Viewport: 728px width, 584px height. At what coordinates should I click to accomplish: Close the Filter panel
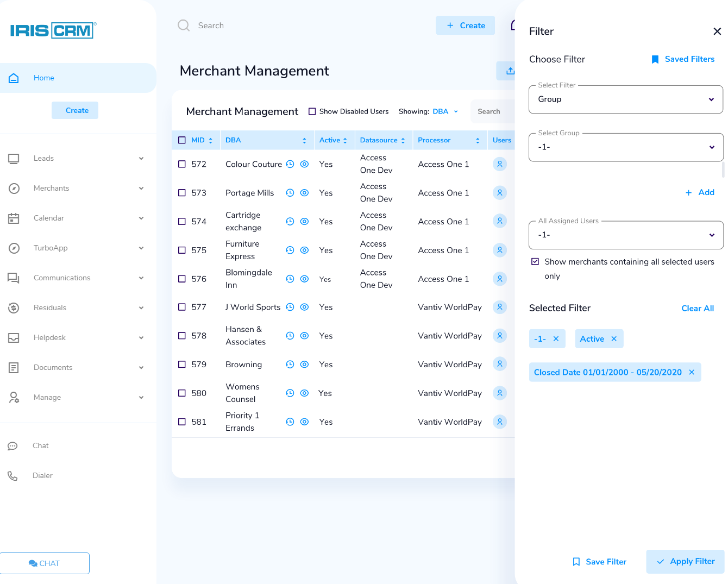click(717, 32)
